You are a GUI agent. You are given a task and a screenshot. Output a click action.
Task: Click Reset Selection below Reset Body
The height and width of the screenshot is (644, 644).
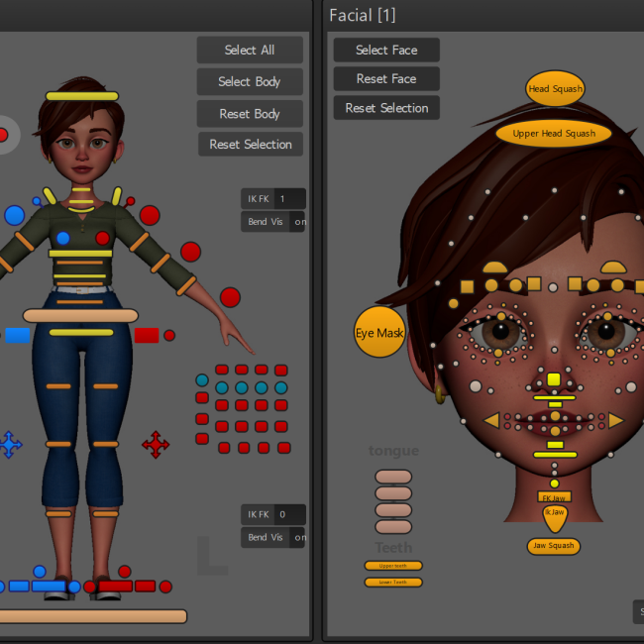251,145
